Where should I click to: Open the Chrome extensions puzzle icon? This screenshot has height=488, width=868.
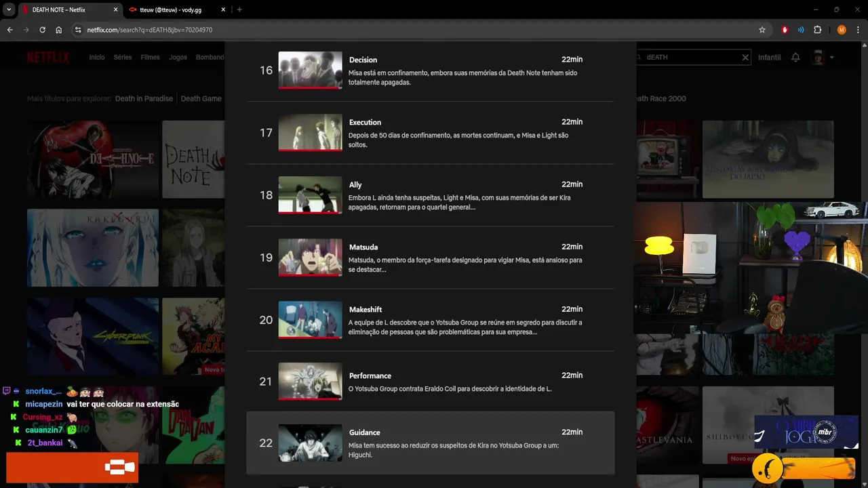[817, 30]
